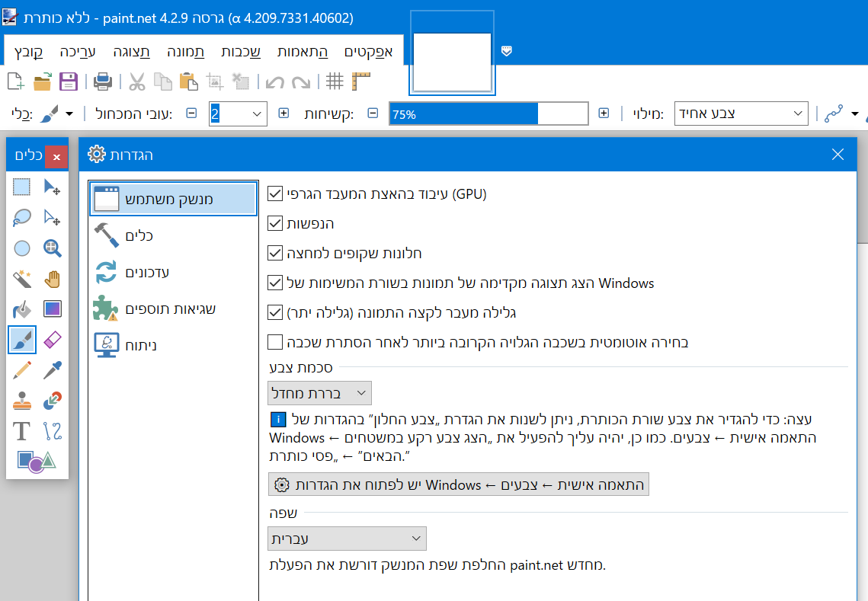The width and height of the screenshot is (868, 601).
Task: Toggle the overscroll (גלילה יתר) checkbox
Action: 275,312
